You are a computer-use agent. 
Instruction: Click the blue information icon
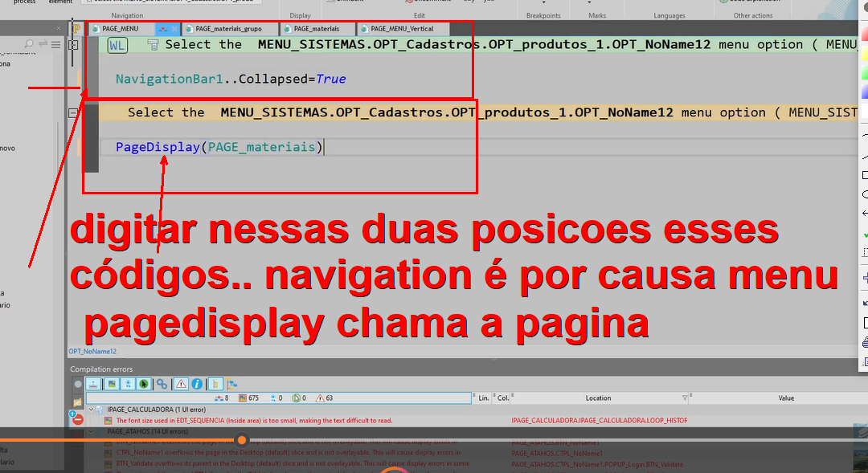pos(197,384)
